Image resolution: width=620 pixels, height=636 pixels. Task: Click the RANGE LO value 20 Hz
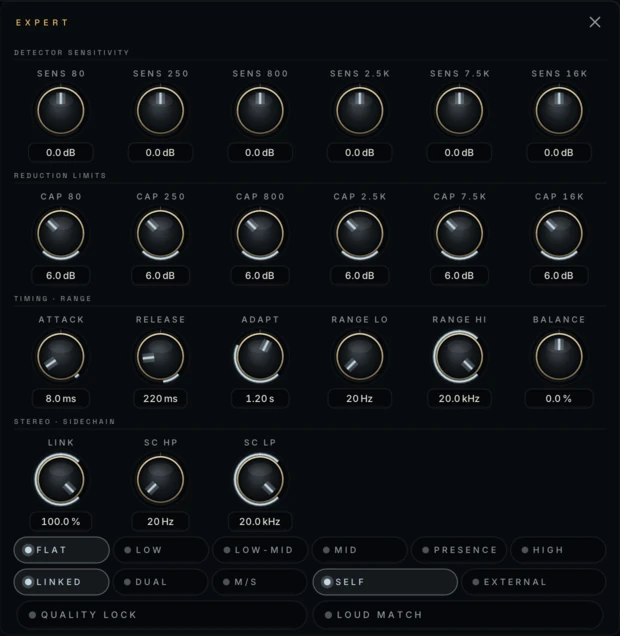click(x=360, y=398)
